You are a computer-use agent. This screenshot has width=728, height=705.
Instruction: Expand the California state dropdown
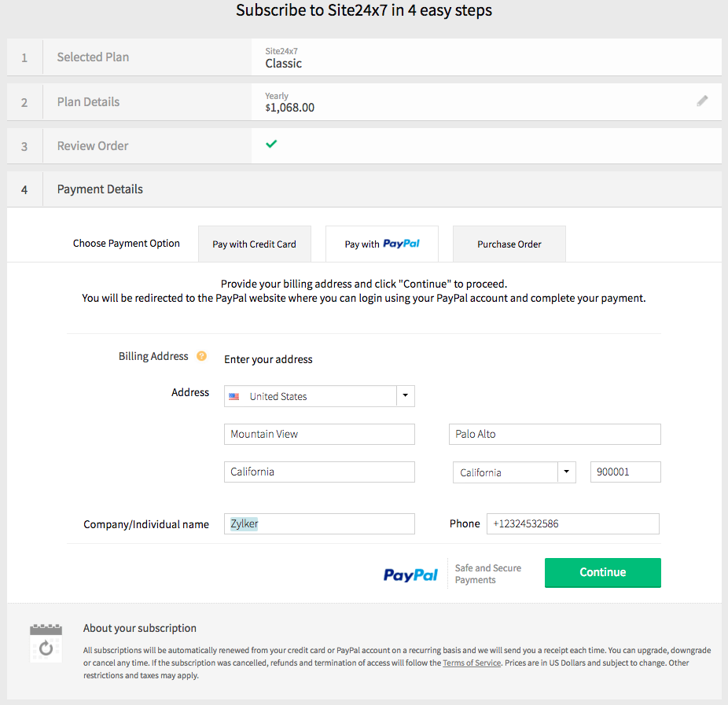tap(567, 472)
